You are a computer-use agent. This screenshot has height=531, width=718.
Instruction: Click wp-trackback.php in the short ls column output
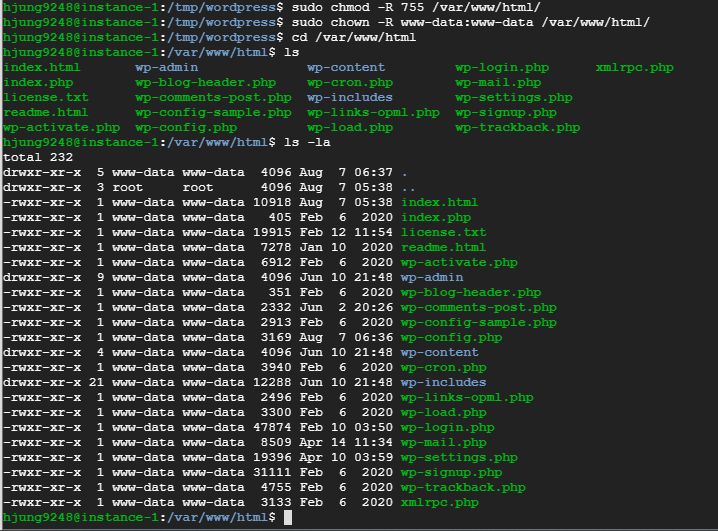coord(517,128)
